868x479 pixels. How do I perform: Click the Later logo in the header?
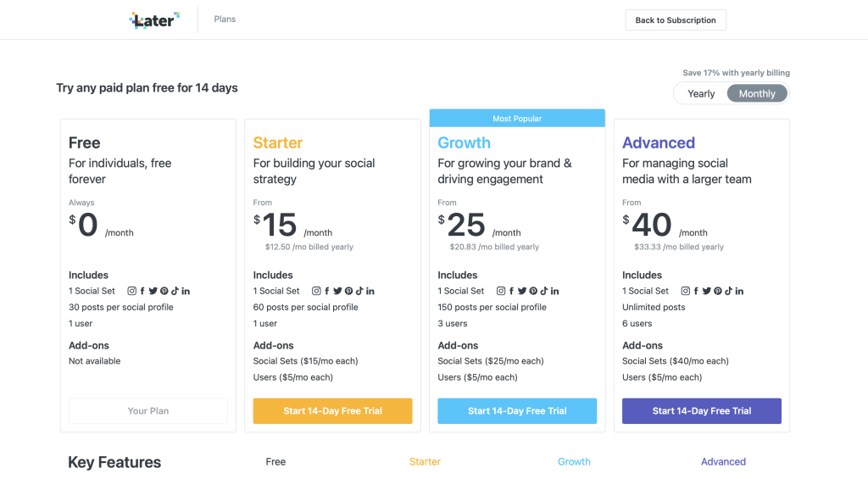click(154, 20)
